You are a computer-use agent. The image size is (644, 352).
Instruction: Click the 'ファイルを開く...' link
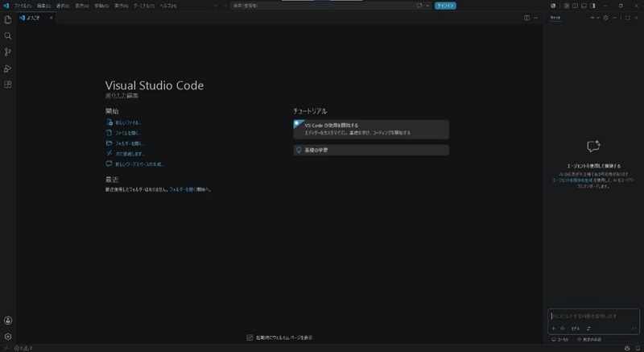click(x=128, y=133)
